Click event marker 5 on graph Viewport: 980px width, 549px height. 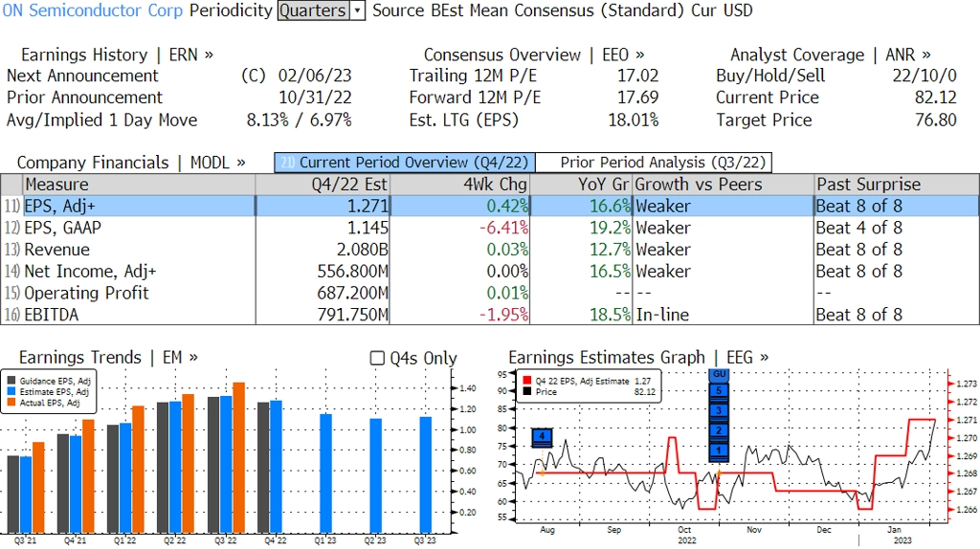pyautogui.click(x=720, y=391)
